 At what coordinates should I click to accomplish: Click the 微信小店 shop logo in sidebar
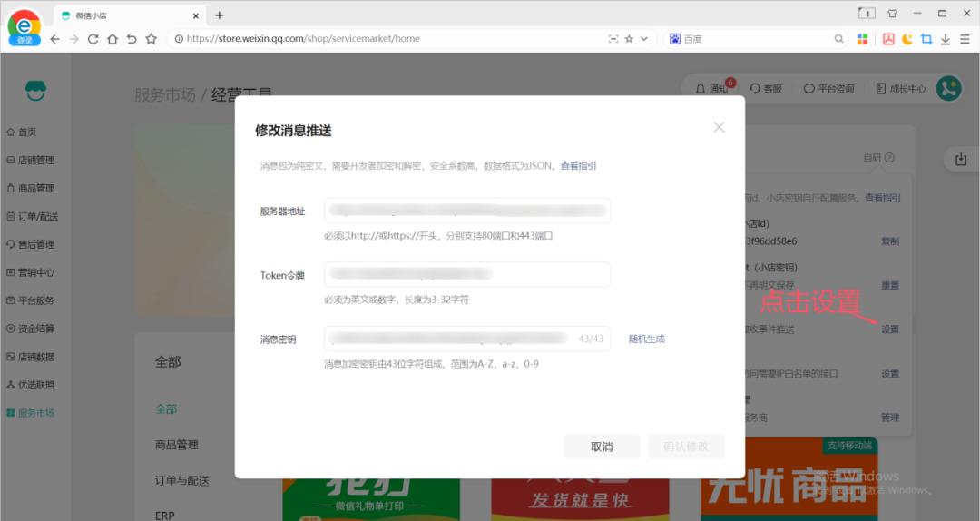pyautogui.click(x=35, y=91)
